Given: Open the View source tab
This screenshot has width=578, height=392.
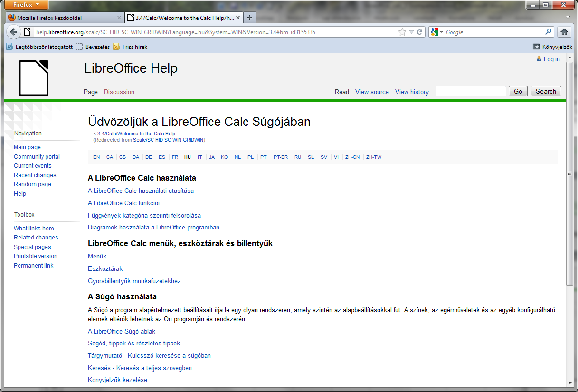Looking at the screenshot, I should coord(372,92).
